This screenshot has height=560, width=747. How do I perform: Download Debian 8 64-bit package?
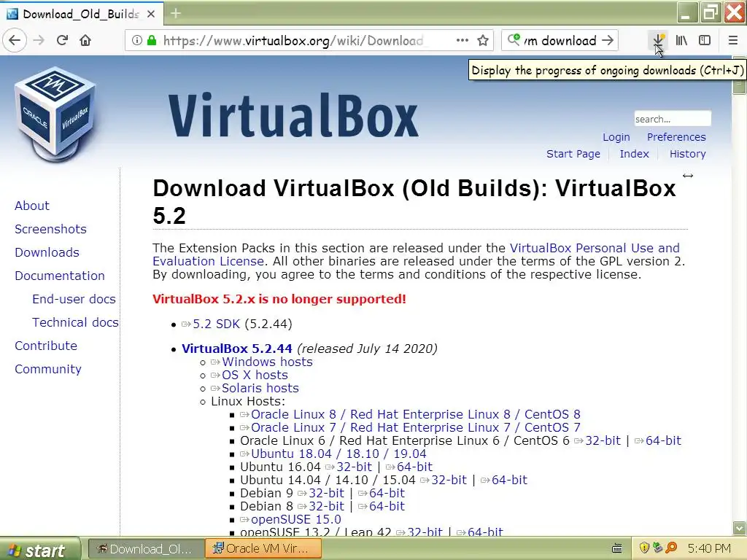[387, 506]
